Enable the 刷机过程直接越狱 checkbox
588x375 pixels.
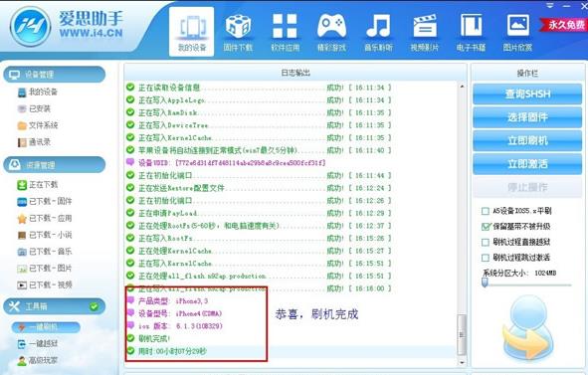[x=486, y=243]
